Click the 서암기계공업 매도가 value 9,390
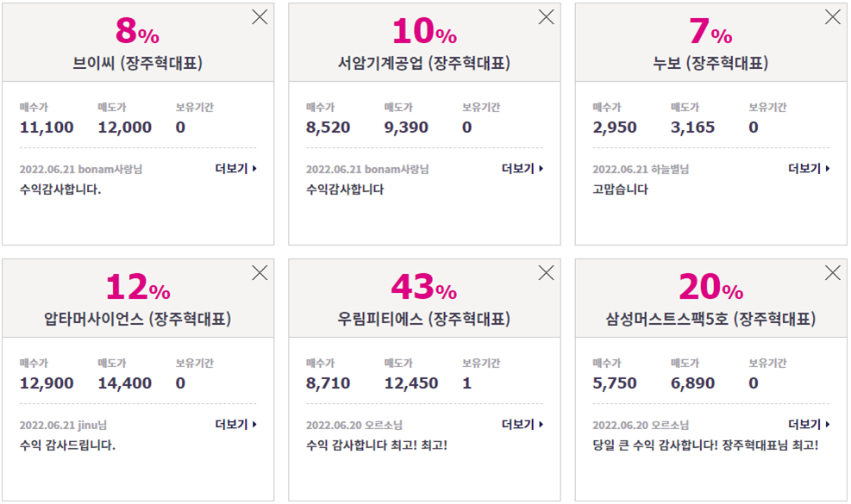 pyautogui.click(x=406, y=128)
